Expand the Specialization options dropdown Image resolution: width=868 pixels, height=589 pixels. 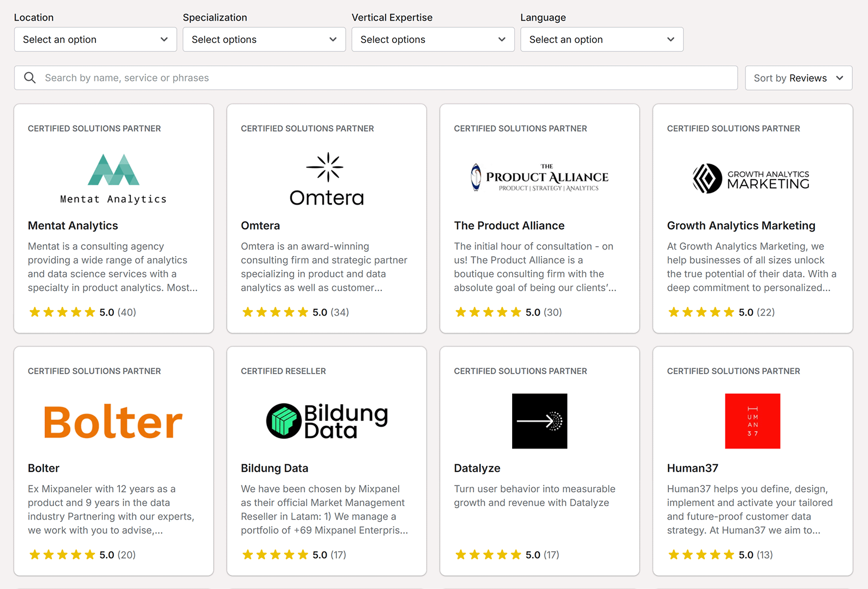264,39
